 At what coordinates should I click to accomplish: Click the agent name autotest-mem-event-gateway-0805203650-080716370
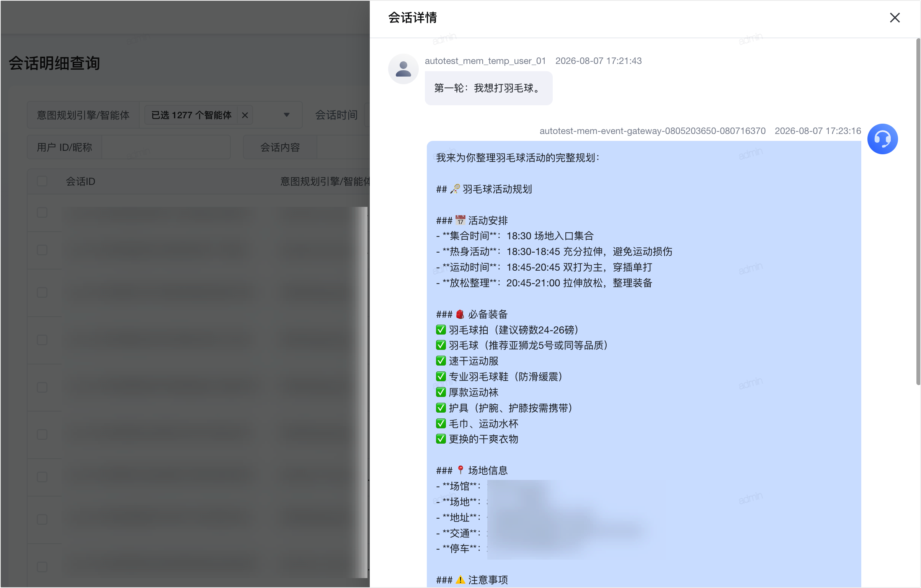[x=652, y=131]
